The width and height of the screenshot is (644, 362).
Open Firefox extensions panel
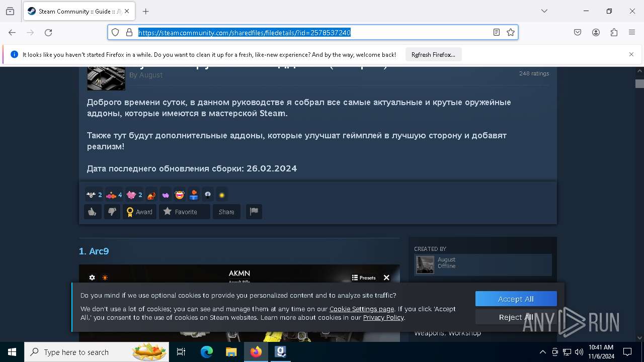coord(614,32)
